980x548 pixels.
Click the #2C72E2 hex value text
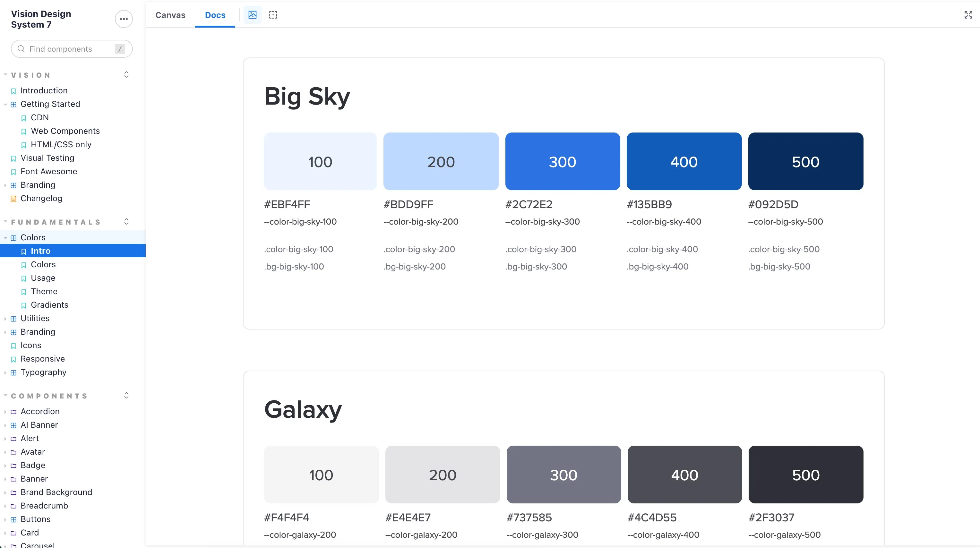pyautogui.click(x=529, y=204)
